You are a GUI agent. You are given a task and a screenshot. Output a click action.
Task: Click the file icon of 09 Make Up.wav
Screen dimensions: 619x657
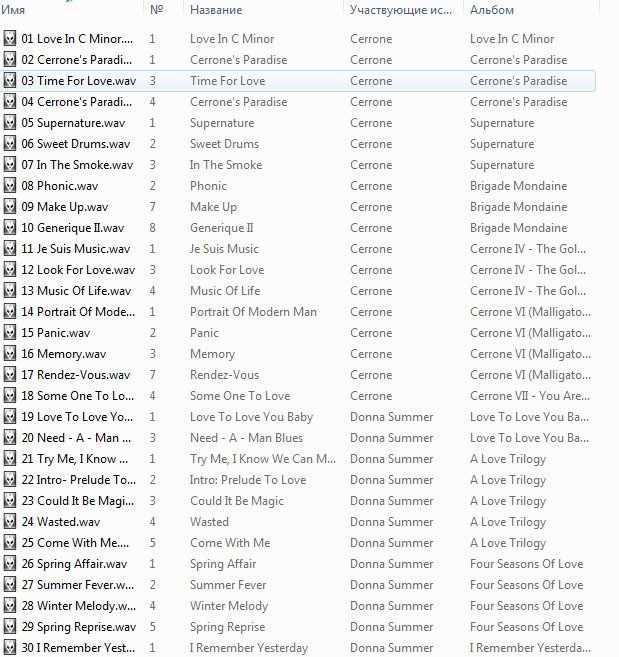(x=10, y=207)
